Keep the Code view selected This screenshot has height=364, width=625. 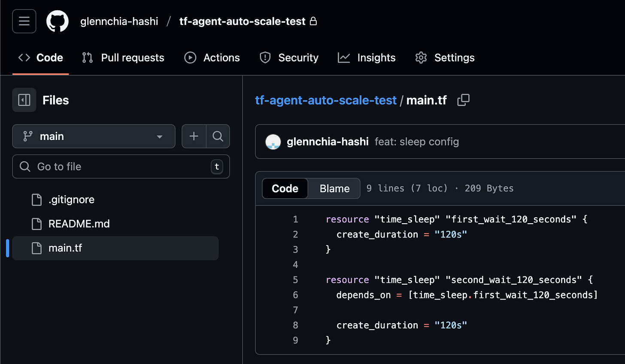pyautogui.click(x=285, y=188)
